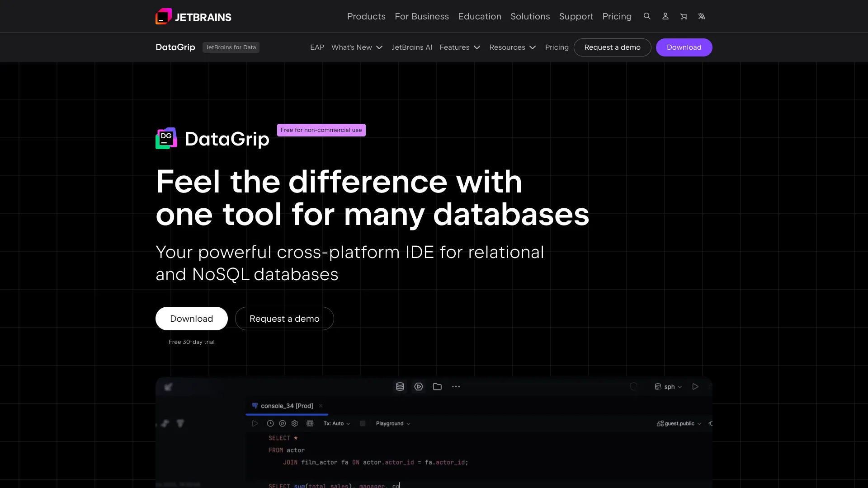Open the EAP link
Image resolution: width=868 pixels, height=488 pixels.
click(x=317, y=47)
